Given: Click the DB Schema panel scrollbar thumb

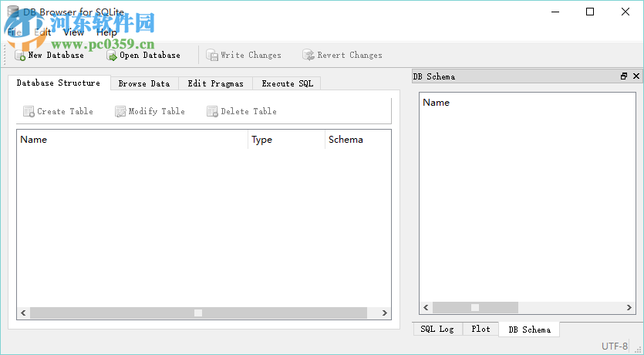Looking at the screenshot, I should pyautogui.click(x=475, y=307).
